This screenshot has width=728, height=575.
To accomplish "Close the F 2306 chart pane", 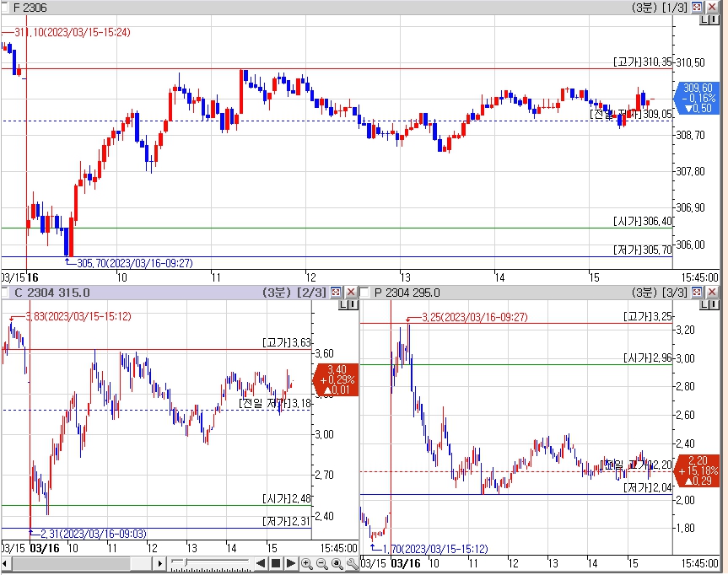I will tap(712, 7).
